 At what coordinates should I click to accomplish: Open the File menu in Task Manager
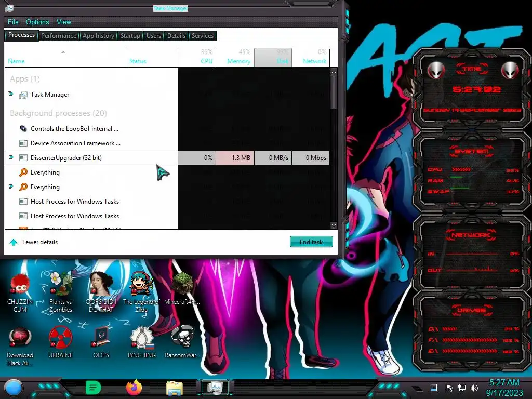(x=13, y=22)
